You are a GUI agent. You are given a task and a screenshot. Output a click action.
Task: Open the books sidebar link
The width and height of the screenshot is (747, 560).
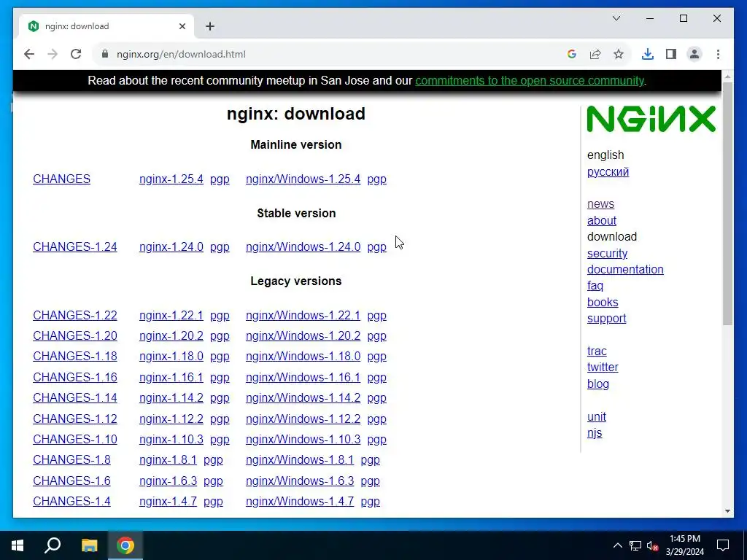pos(603,302)
